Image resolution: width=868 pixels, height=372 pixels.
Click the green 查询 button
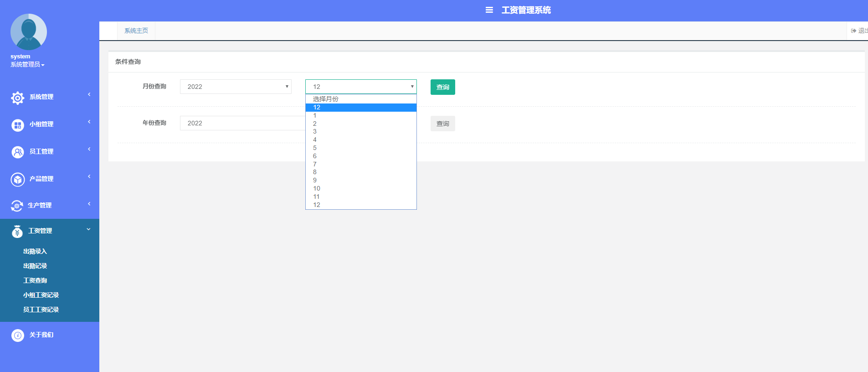click(443, 87)
